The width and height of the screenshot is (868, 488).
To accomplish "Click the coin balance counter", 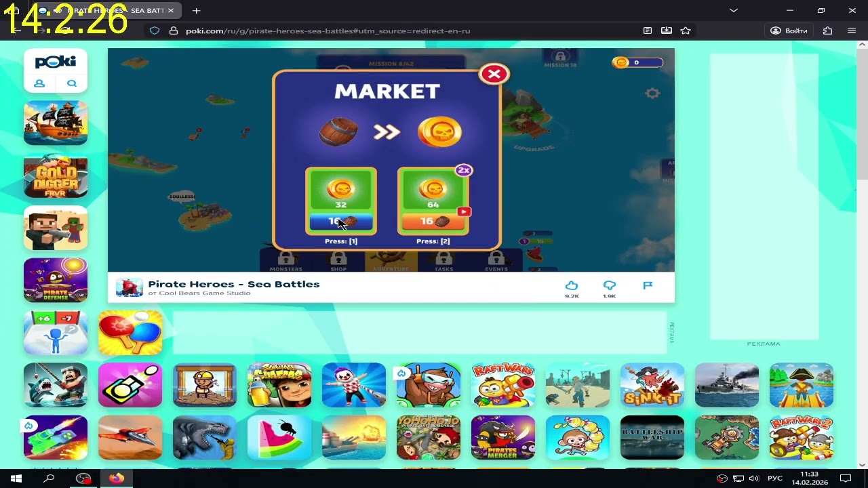I will point(637,62).
